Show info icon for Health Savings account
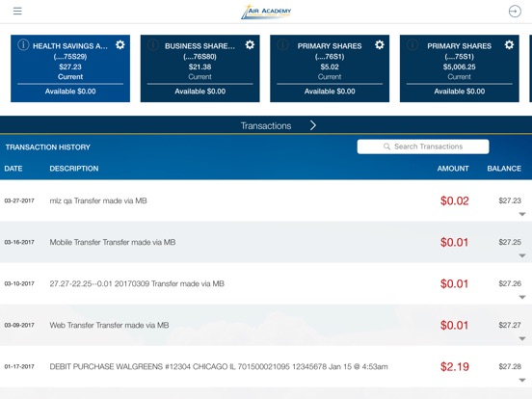The image size is (532, 399). [x=23, y=44]
